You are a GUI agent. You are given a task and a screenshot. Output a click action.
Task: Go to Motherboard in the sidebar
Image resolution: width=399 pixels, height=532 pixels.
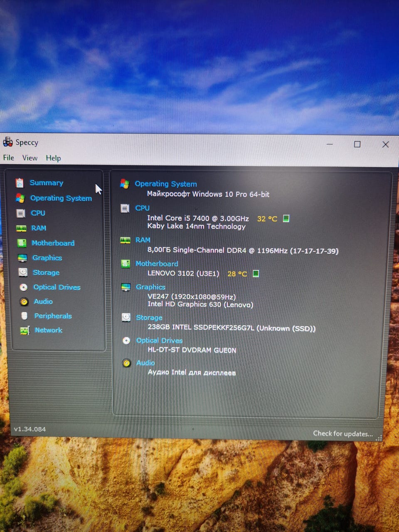tap(53, 243)
